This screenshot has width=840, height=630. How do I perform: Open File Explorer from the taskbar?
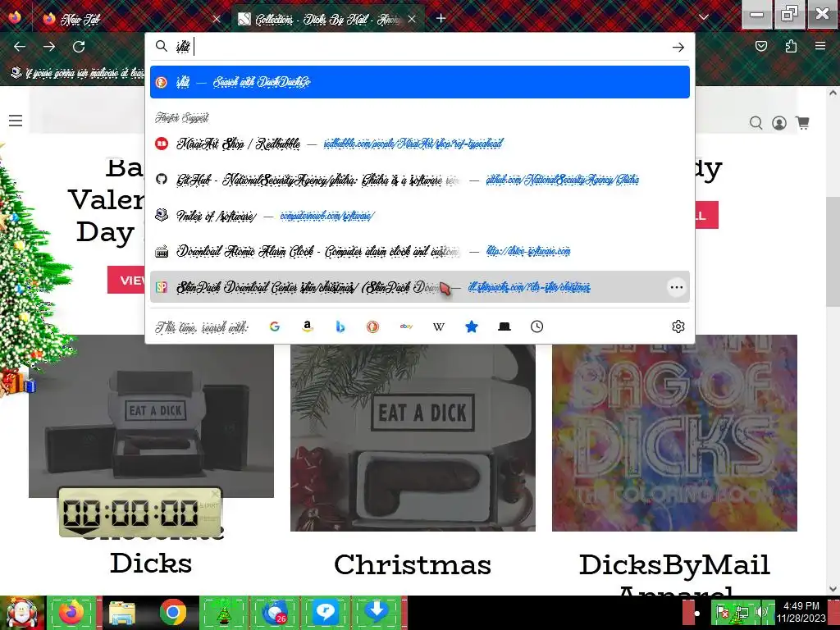click(x=122, y=613)
